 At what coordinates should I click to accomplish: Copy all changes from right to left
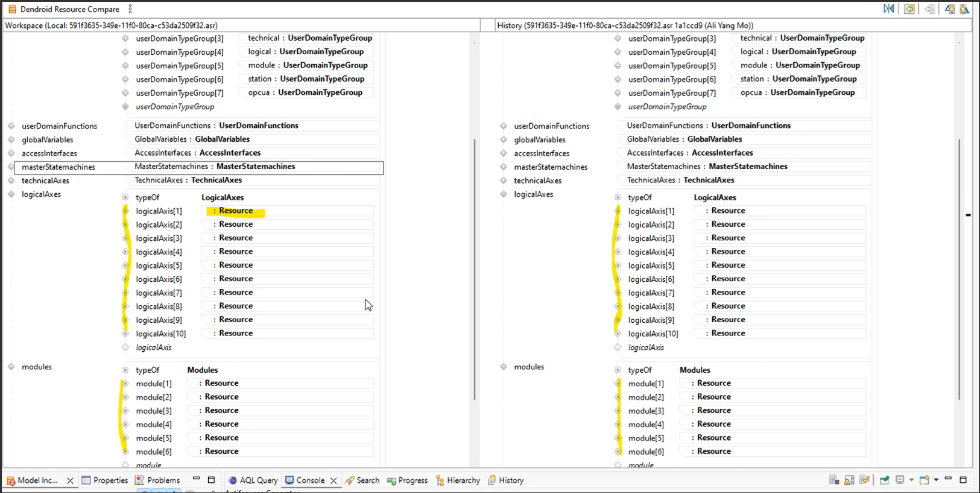pyautogui.click(x=909, y=9)
